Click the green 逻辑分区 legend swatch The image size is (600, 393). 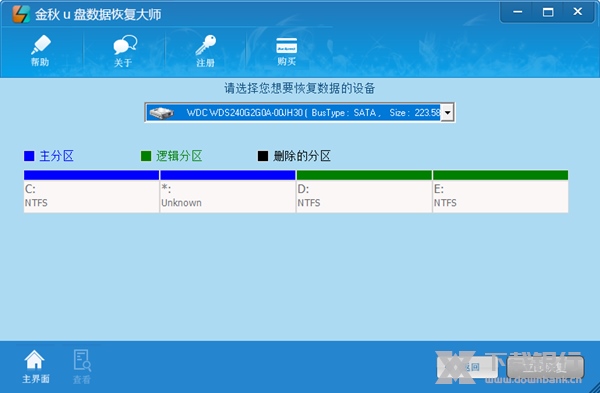tap(146, 156)
